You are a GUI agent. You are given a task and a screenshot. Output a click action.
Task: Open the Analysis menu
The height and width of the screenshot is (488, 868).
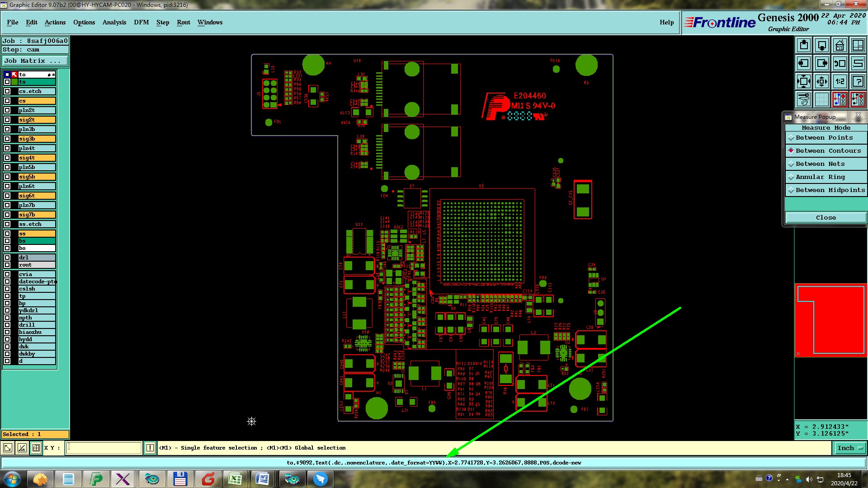click(x=114, y=22)
